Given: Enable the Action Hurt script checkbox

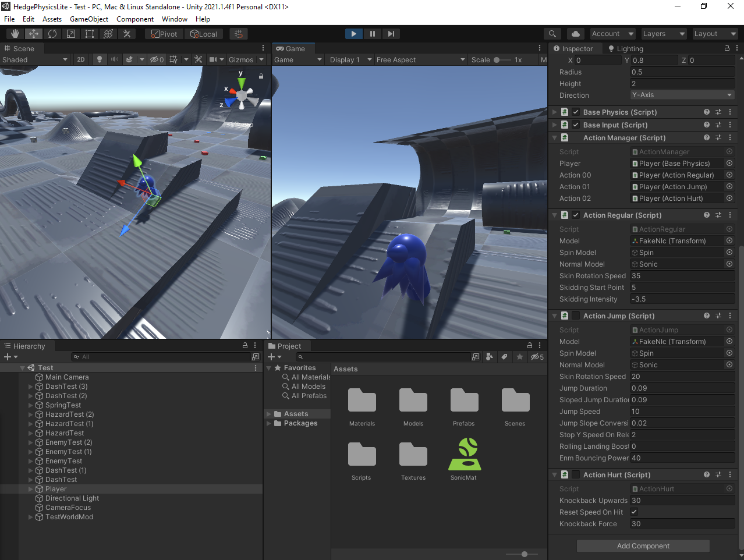Looking at the screenshot, I should click(576, 474).
